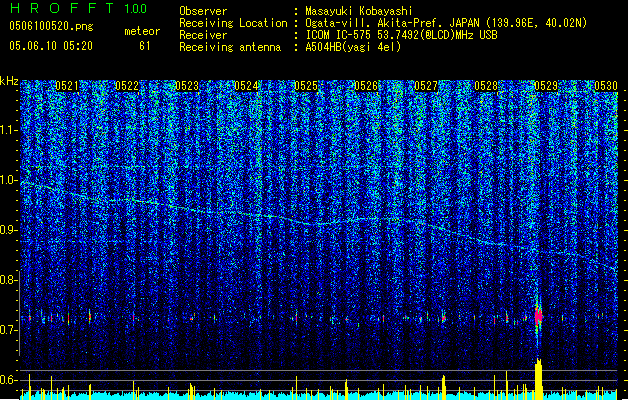The height and width of the screenshot is (400, 629).
Task: Click the large red meteor echo near 0529
Action: 538,316
